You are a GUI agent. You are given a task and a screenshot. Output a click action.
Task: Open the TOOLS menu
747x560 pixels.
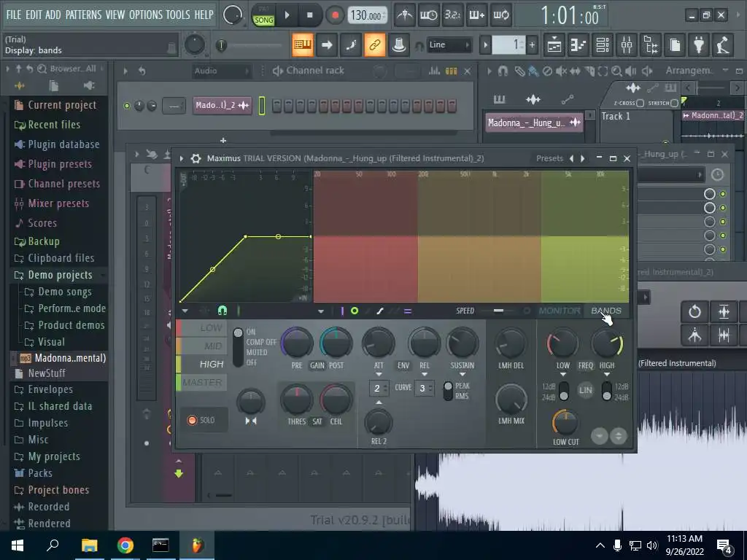178,15
